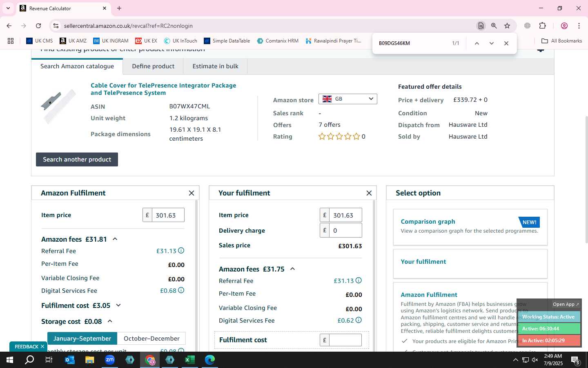Bookmark this page with the star icon

coord(507,26)
